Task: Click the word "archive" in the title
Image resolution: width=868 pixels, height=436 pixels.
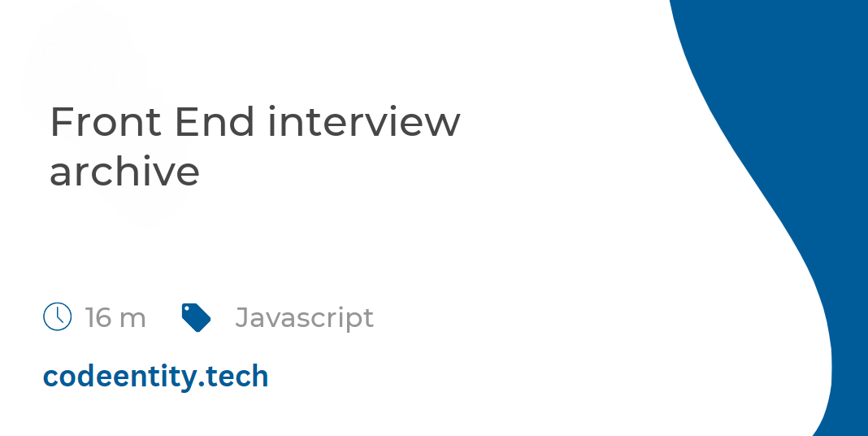Action: (124, 172)
